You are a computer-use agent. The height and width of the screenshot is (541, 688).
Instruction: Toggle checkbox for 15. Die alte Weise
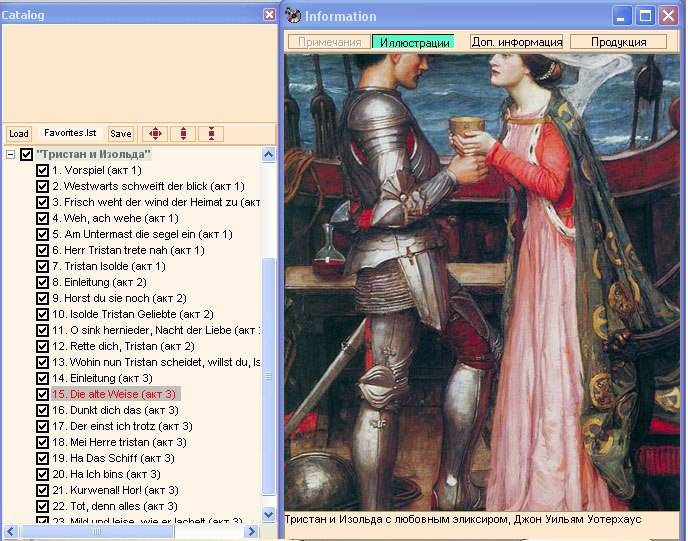click(x=43, y=394)
